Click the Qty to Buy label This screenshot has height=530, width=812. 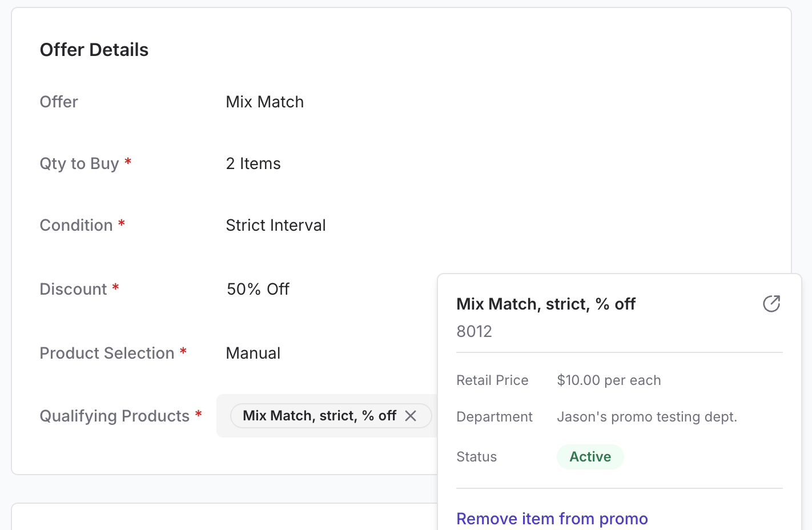(x=79, y=164)
